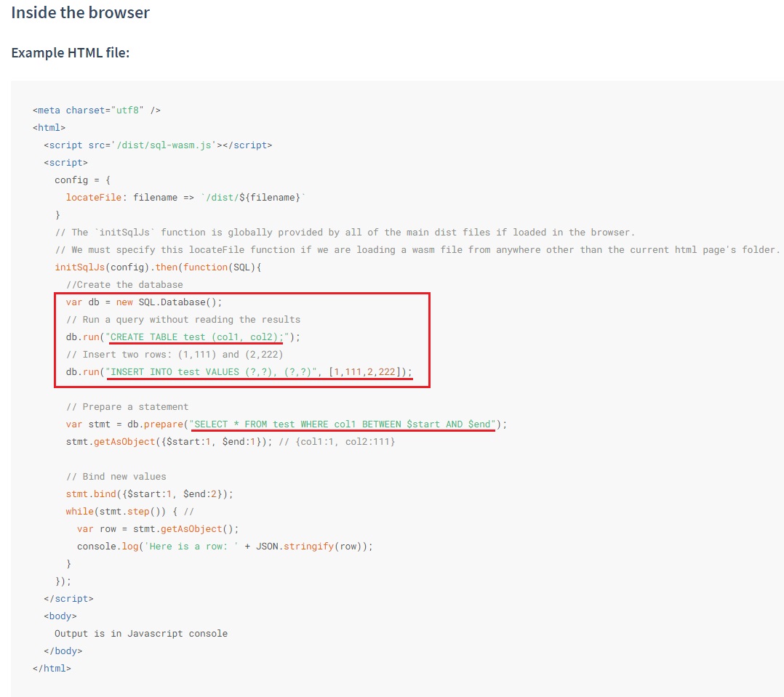The image size is (784, 697).
Task: Click the 'Inside the browser' heading
Action: pos(81,12)
